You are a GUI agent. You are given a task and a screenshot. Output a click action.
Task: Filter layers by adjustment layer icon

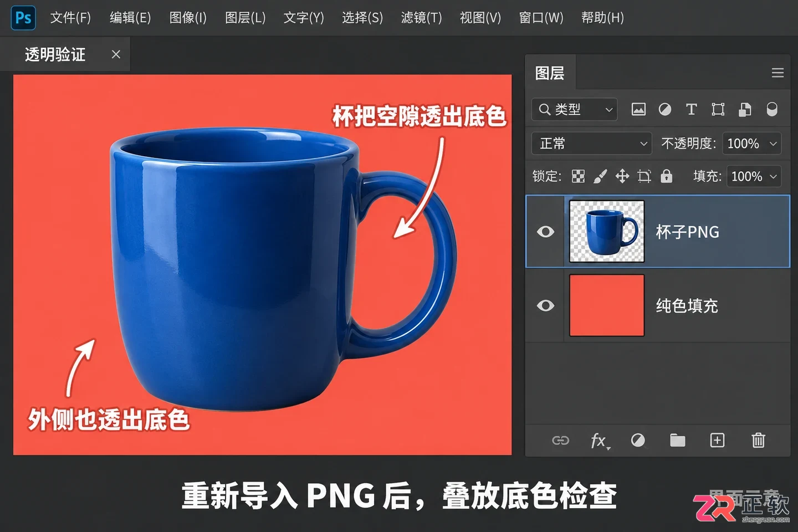(x=665, y=109)
